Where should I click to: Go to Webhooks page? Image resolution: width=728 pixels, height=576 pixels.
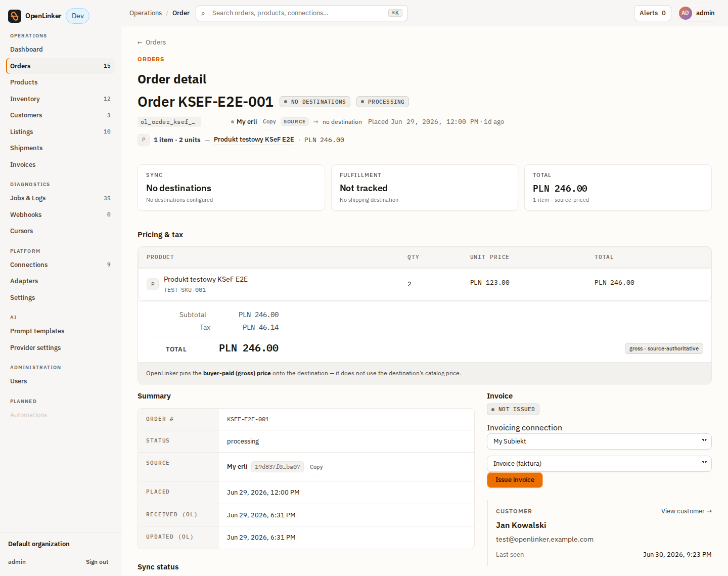[x=60, y=215]
